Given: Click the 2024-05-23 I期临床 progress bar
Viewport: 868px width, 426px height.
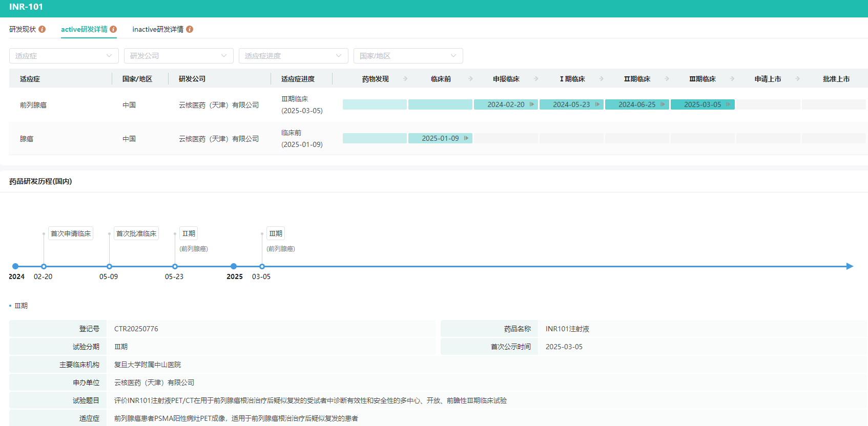Looking at the screenshot, I should click(571, 104).
